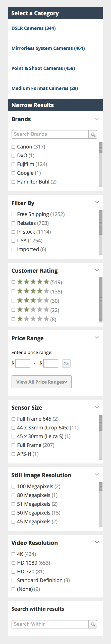Enable the Free Shipping filter
Image resolution: width=111 pixels, height=644 pixels.
[14, 215]
